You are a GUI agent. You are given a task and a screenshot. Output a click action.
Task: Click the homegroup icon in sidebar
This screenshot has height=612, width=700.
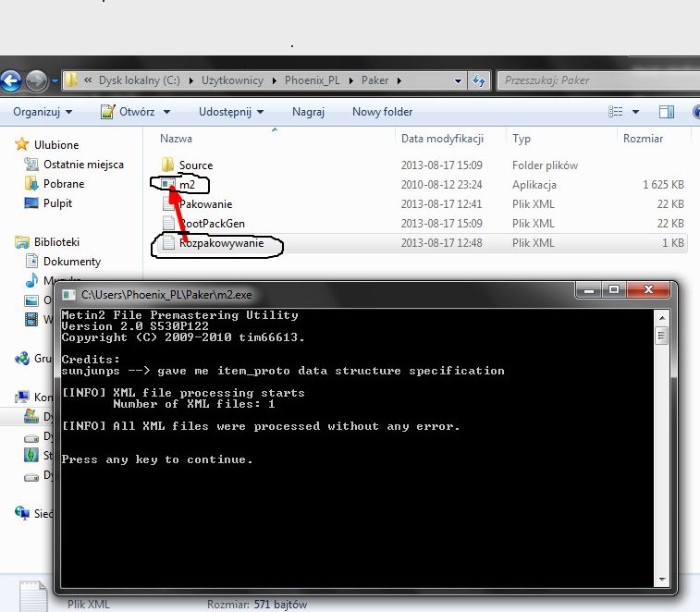coord(22,359)
